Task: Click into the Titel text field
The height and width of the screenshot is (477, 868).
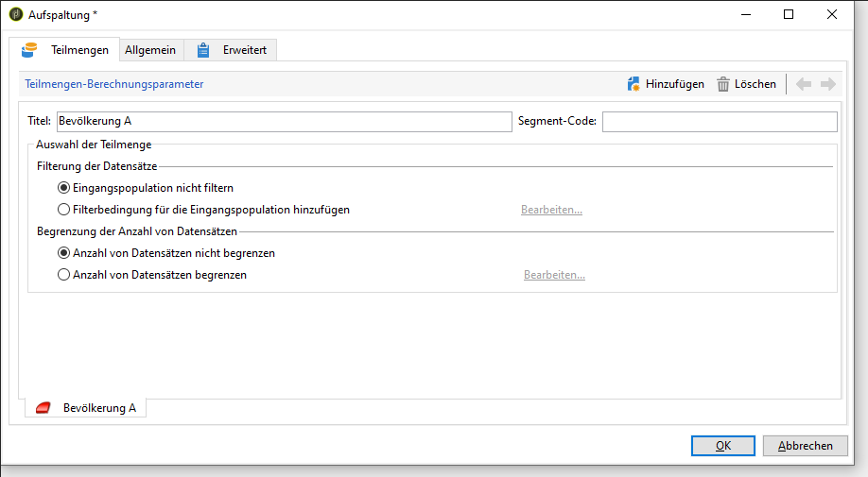Action: [283, 122]
